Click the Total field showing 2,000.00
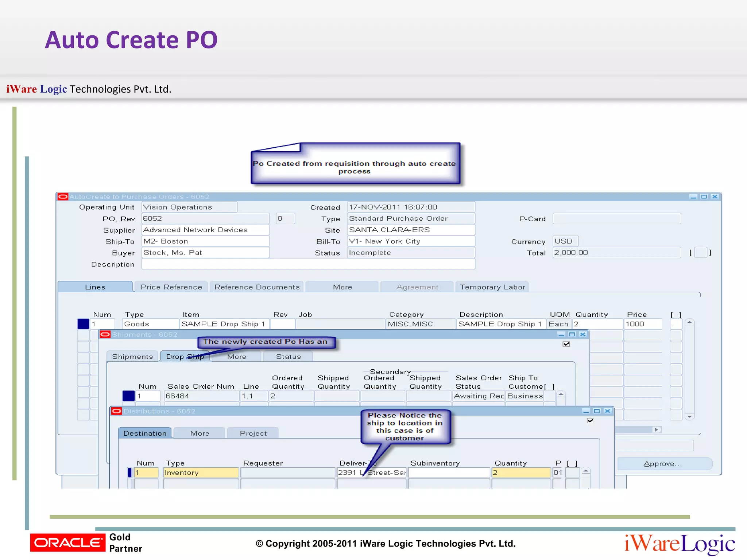The height and width of the screenshot is (560, 747). [x=617, y=253]
